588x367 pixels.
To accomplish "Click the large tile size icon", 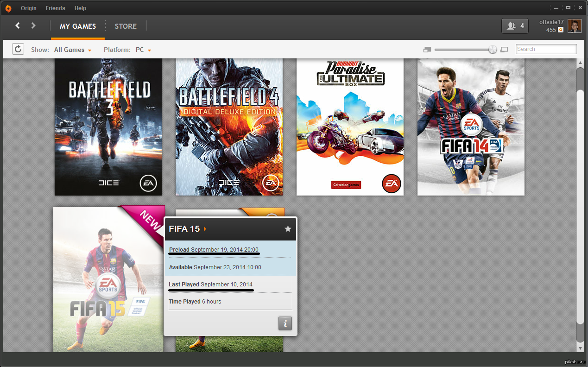I will coord(504,49).
